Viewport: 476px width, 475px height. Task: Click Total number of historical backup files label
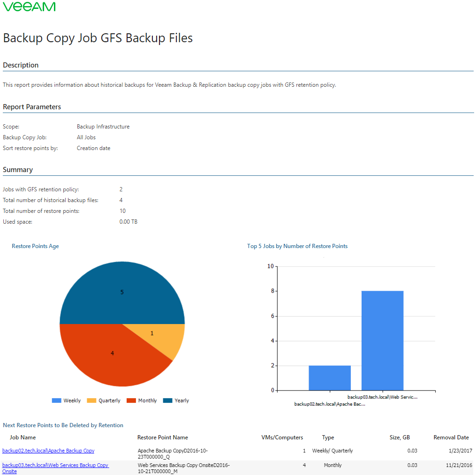[51, 200]
